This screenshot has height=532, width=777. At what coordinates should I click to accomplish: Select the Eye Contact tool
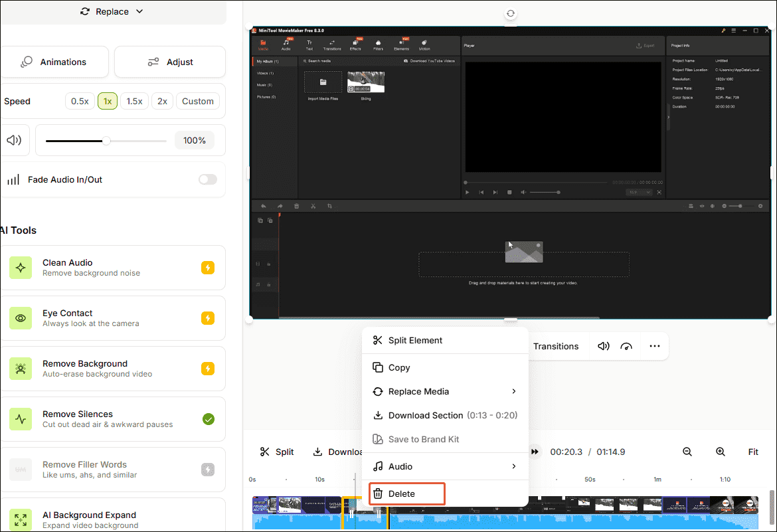112,318
